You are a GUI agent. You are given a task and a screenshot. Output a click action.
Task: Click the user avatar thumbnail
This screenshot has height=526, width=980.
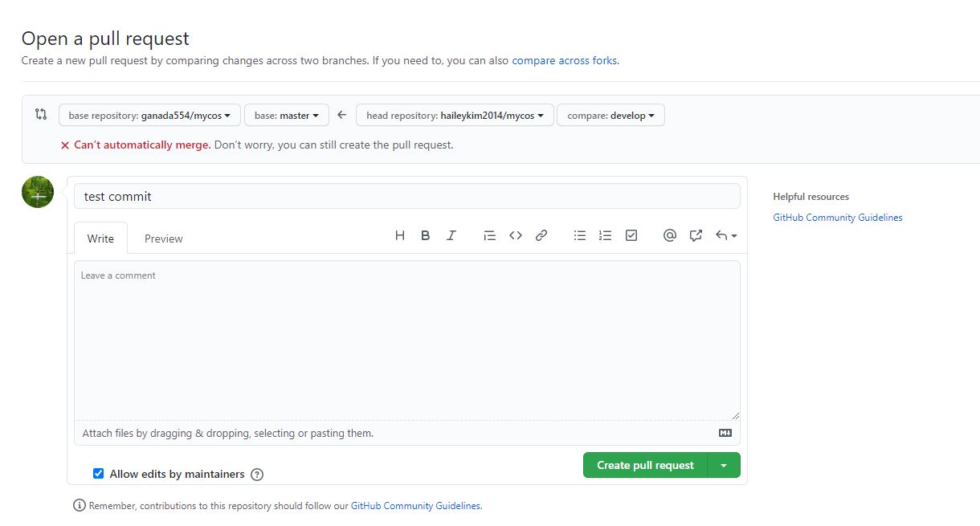38,192
